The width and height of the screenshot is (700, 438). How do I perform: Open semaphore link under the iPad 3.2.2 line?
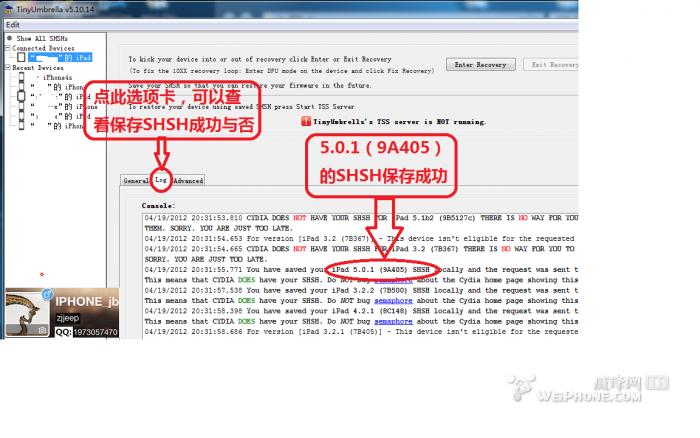[x=393, y=300]
